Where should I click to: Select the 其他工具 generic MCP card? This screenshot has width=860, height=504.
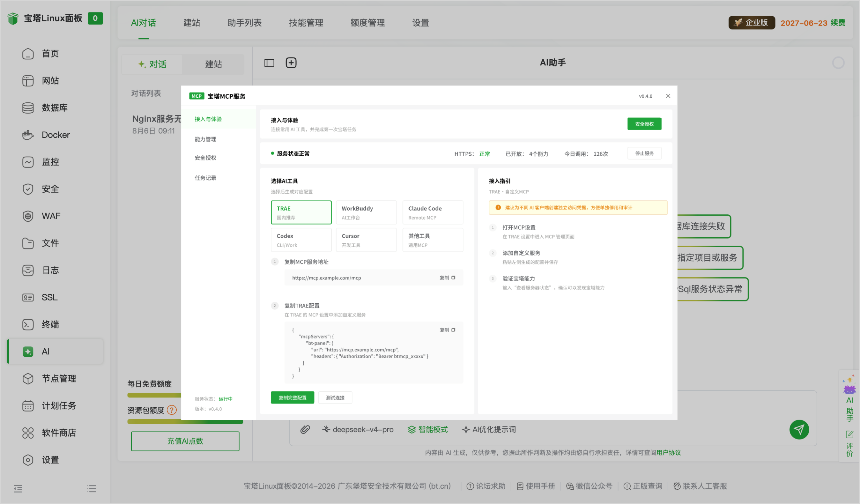433,240
